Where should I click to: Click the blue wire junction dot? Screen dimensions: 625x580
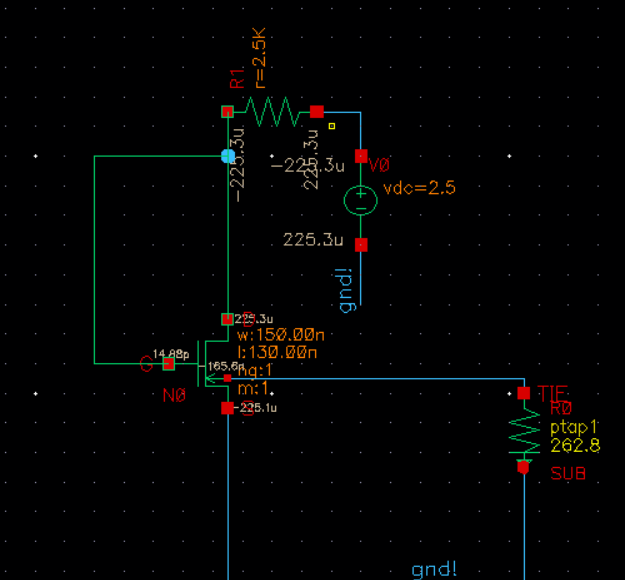(x=228, y=156)
